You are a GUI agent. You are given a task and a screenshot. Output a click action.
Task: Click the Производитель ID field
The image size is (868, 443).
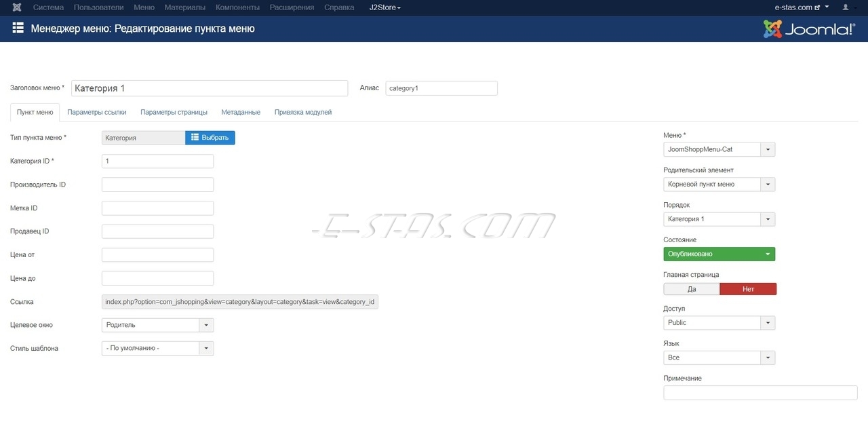coord(157,185)
